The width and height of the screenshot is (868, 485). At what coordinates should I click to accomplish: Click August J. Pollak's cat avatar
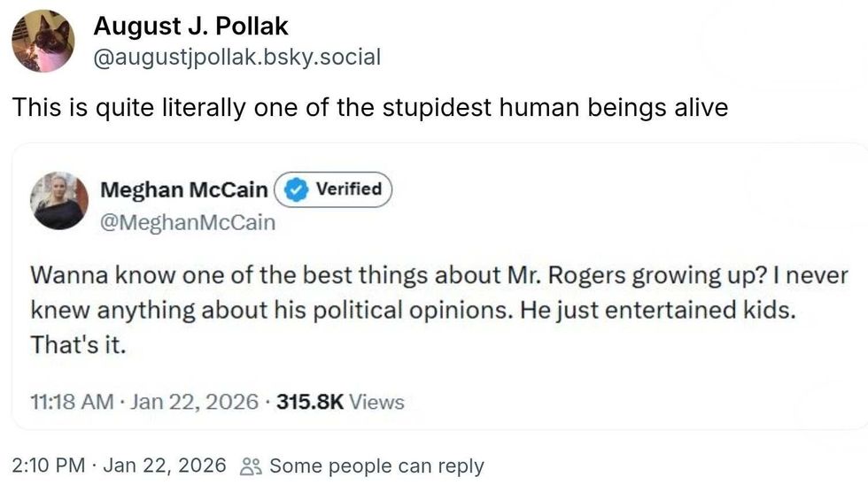(43, 42)
